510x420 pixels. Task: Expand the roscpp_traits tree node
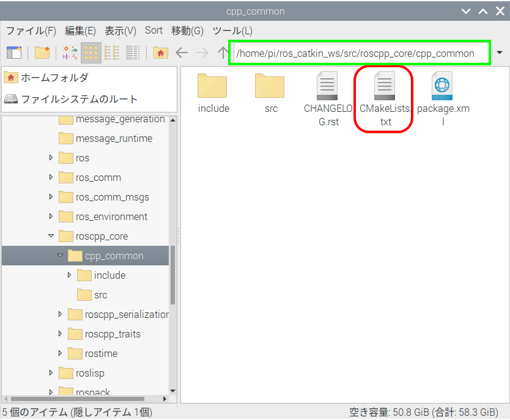(60, 334)
